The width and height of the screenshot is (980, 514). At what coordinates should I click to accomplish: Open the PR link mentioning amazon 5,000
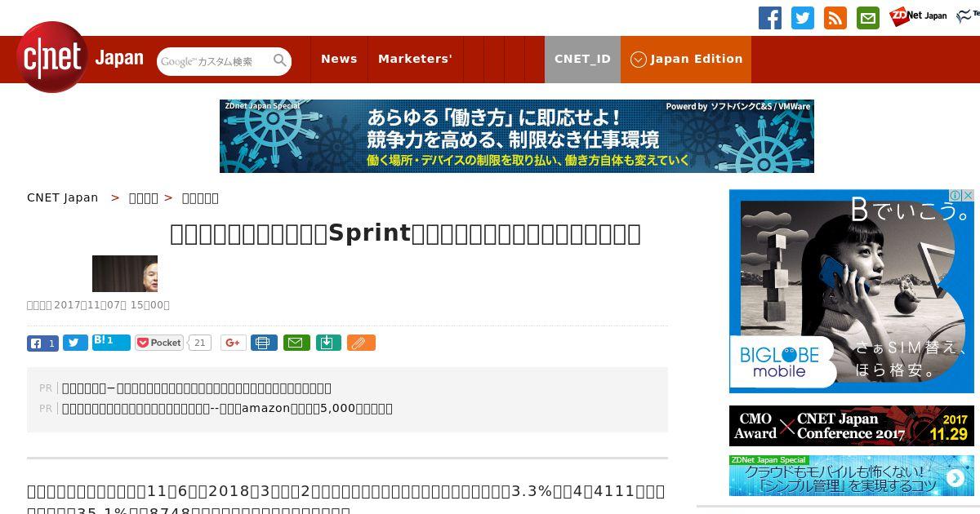(227, 409)
